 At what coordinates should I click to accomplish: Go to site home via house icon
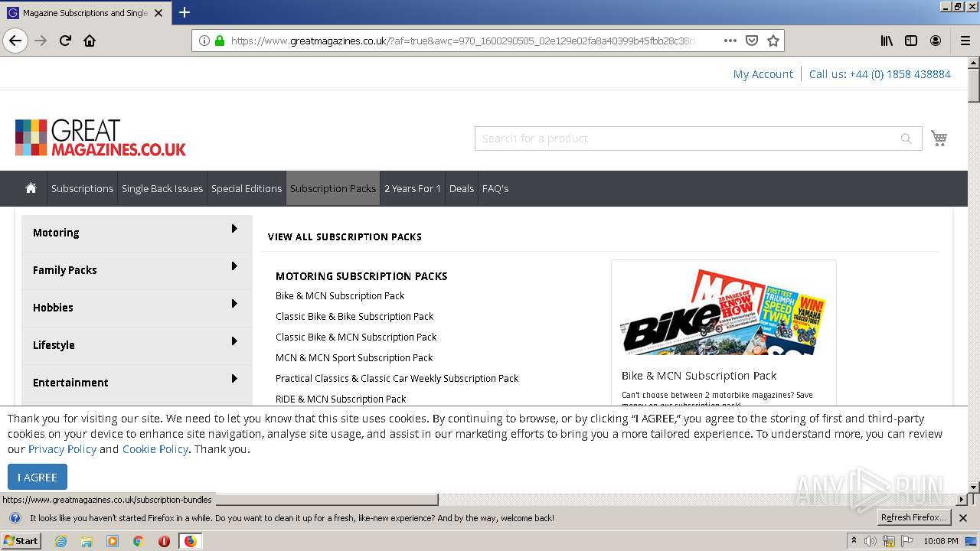pyautogui.click(x=31, y=187)
